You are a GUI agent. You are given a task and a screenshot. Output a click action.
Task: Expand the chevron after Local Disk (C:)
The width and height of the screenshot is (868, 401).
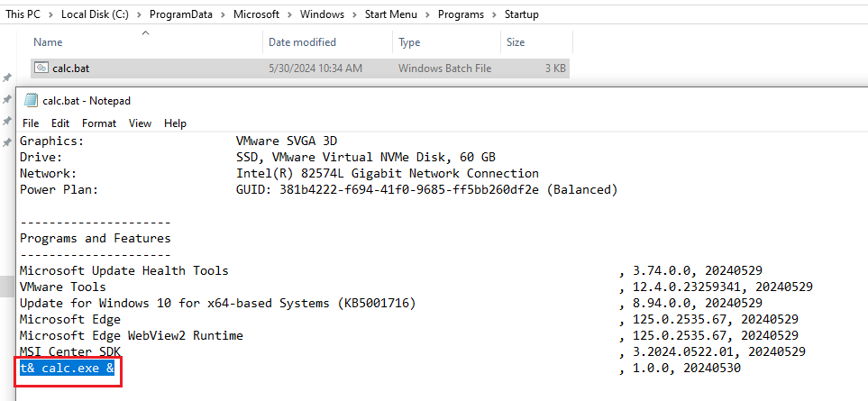click(139, 15)
